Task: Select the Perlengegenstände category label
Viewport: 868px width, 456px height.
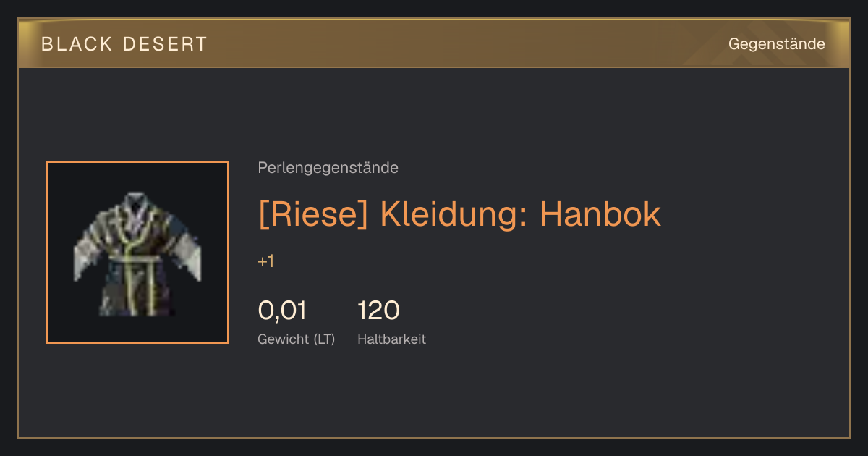Action: tap(328, 168)
